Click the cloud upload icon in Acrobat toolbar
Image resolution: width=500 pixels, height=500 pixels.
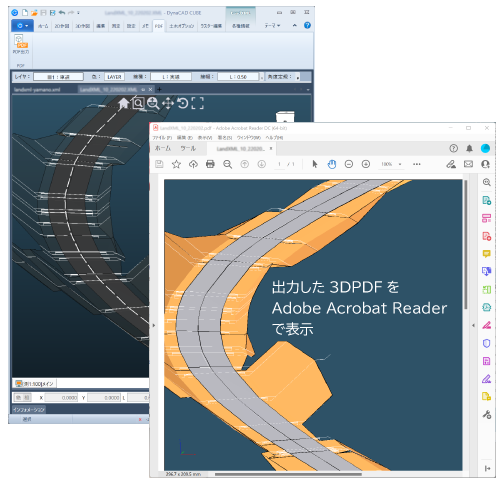[193, 164]
